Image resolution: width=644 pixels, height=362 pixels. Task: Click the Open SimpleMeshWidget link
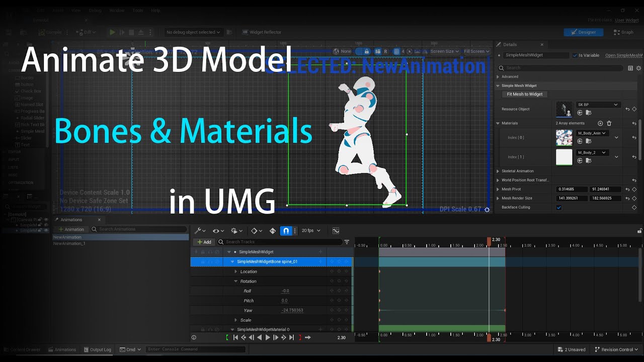pyautogui.click(x=624, y=55)
